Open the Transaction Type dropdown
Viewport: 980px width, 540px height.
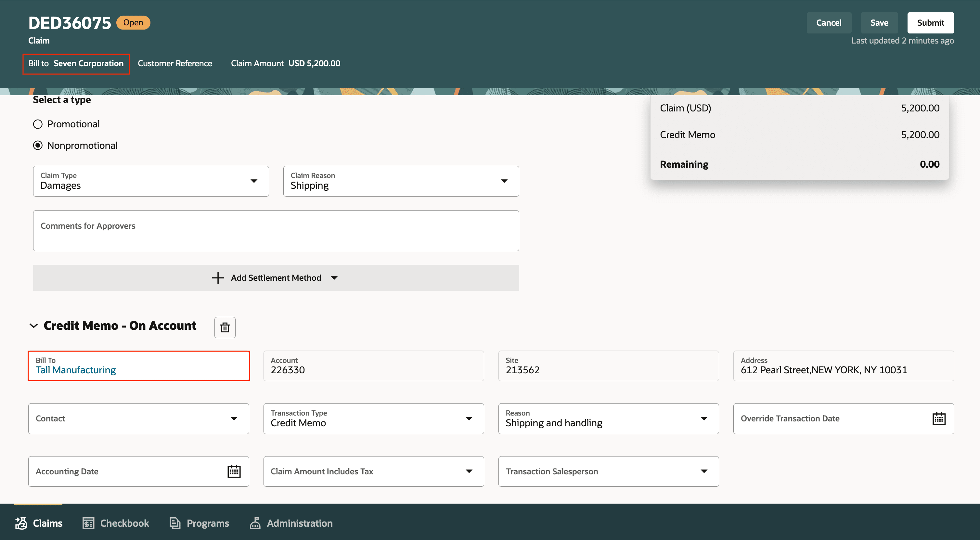pos(469,418)
